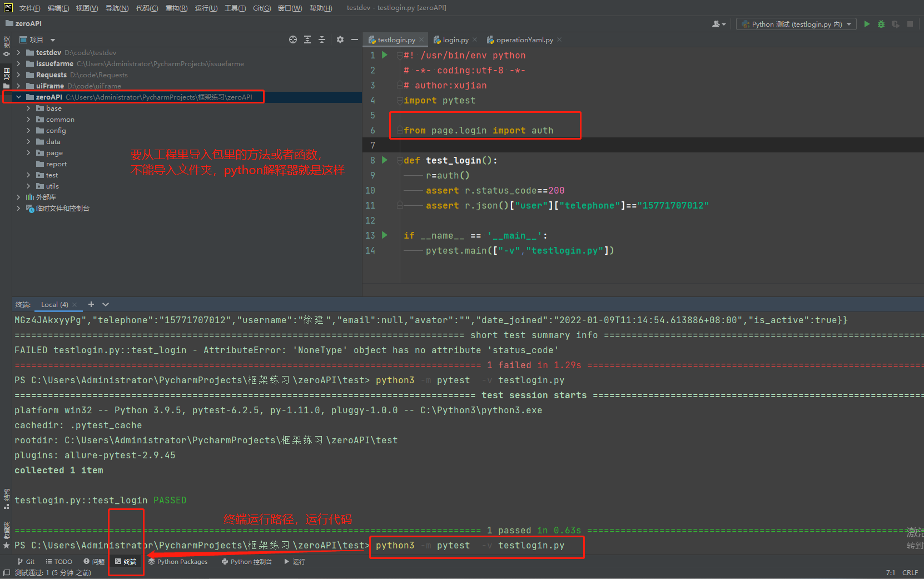The height and width of the screenshot is (579, 924).
Task: Expand the config folder node
Action: click(x=28, y=131)
